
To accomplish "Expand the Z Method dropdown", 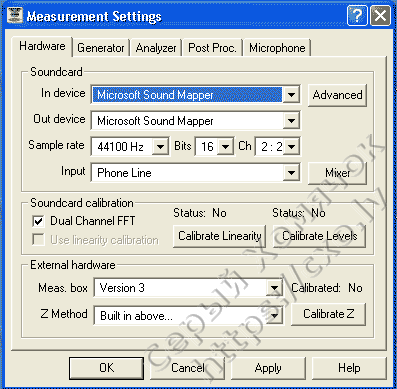I will (274, 315).
